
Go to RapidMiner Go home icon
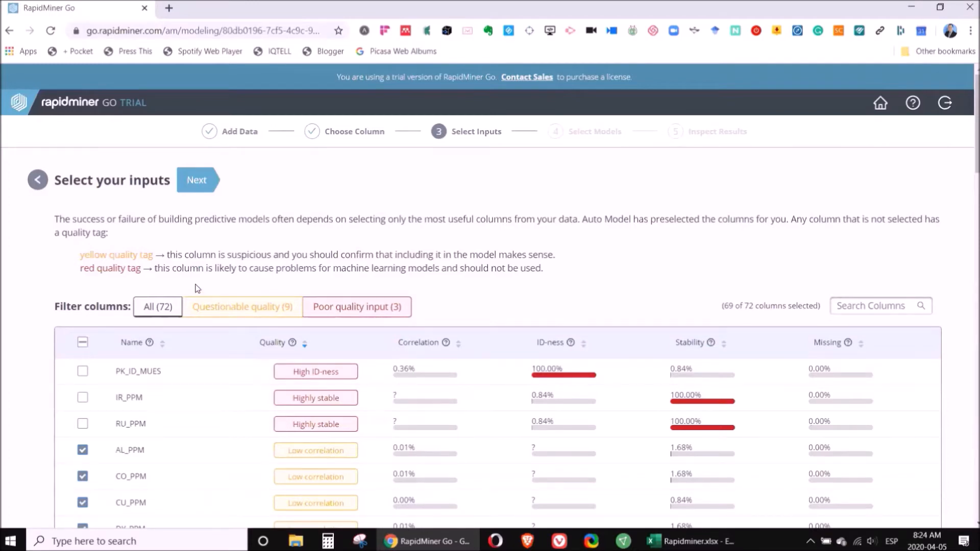[880, 103]
